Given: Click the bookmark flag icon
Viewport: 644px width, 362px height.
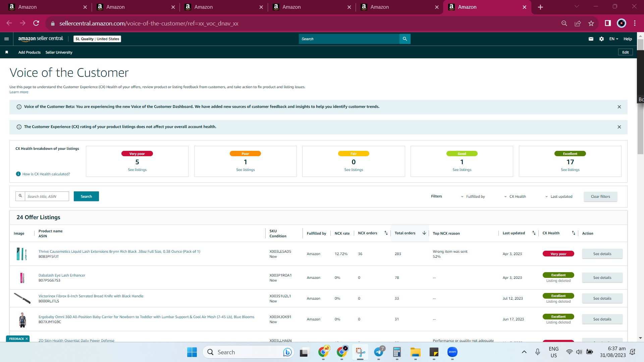Looking at the screenshot, I should tap(7, 52).
